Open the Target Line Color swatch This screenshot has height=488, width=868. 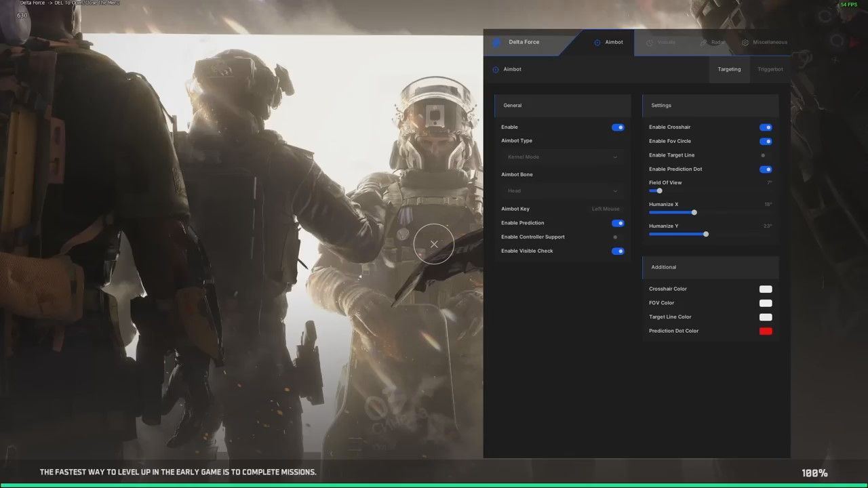[766, 317]
